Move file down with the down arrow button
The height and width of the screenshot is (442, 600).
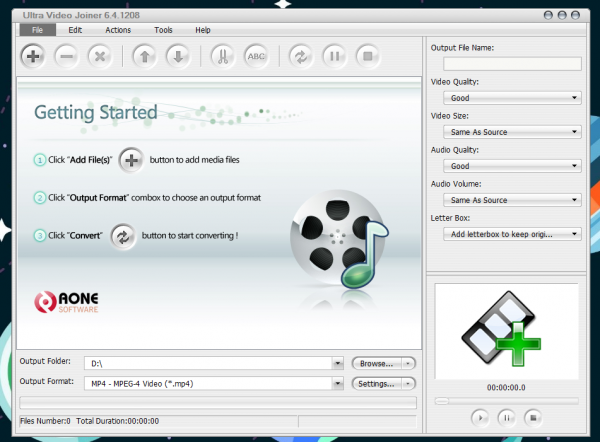178,56
